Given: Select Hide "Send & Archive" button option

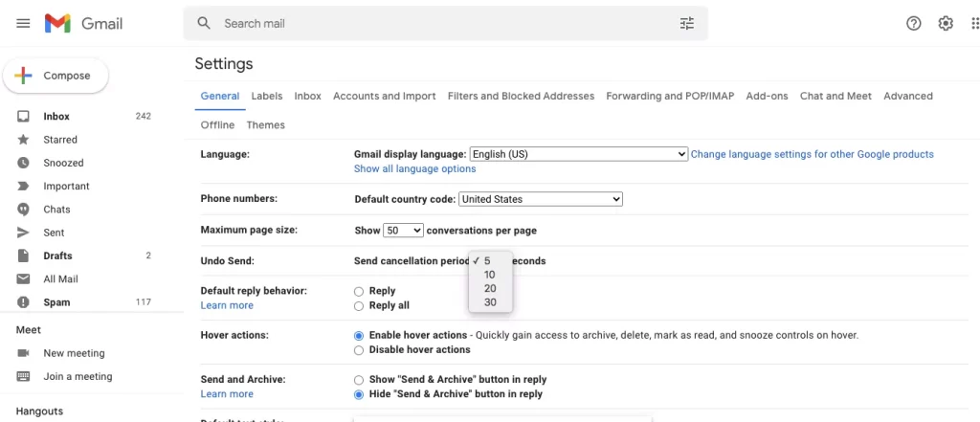Looking at the screenshot, I should [x=359, y=394].
